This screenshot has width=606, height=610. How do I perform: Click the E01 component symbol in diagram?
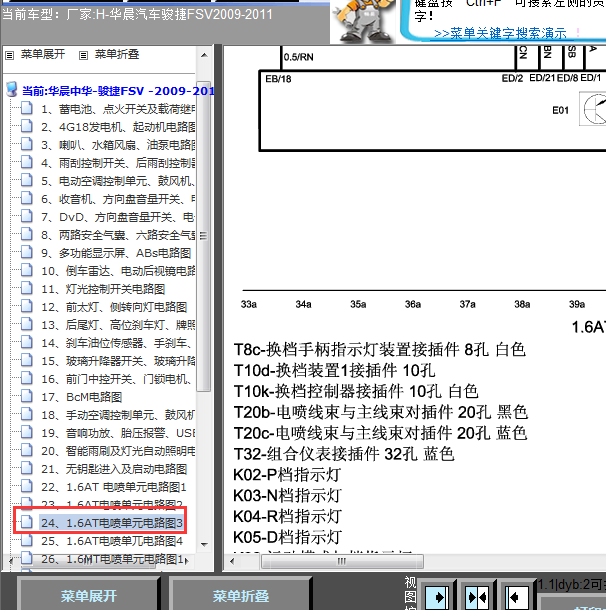[x=592, y=109]
